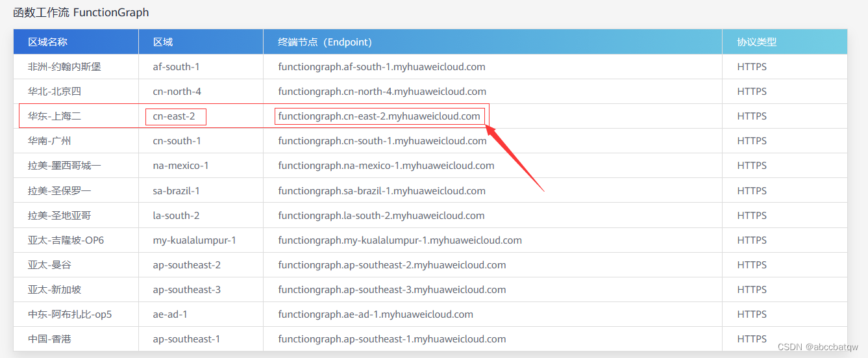Select the na-mexico-1 region code
The image size is (868, 358).
pyautogui.click(x=181, y=166)
